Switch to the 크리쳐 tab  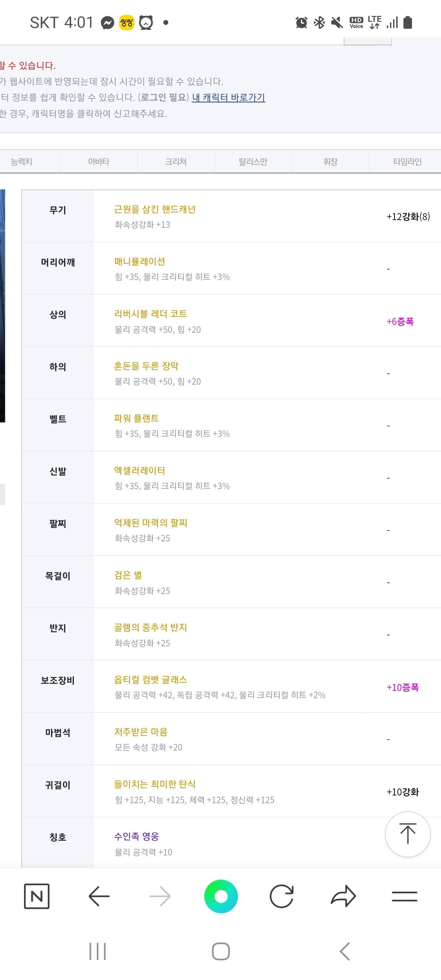[176, 162]
